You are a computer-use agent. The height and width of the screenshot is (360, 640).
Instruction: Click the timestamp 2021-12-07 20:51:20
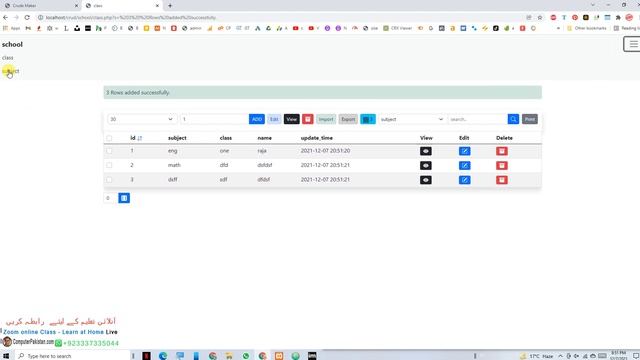tap(325, 151)
